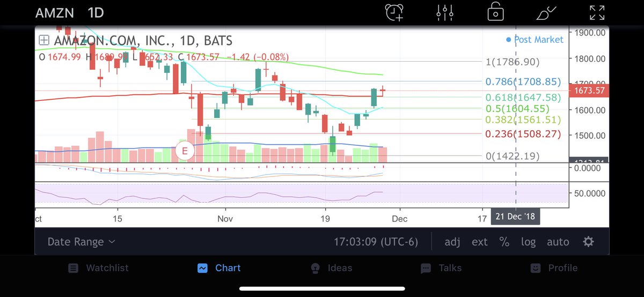
Task: Switch to the Ideas tab
Action: coord(331,268)
